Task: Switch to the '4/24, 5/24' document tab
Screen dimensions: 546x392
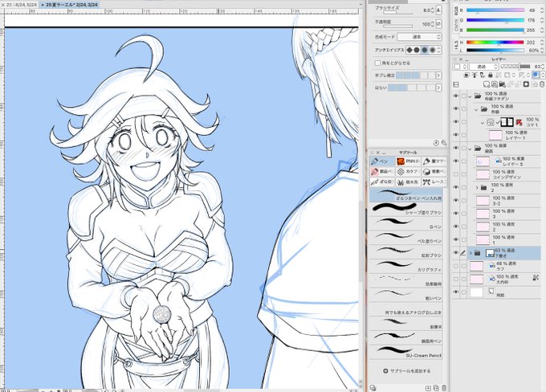Action: (20, 5)
